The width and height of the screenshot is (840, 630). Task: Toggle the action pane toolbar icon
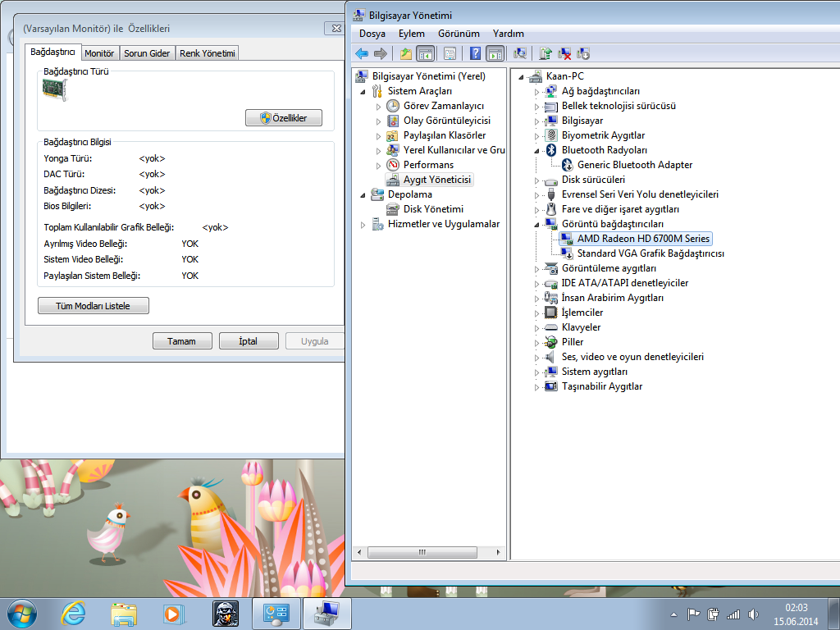(x=495, y=53)
